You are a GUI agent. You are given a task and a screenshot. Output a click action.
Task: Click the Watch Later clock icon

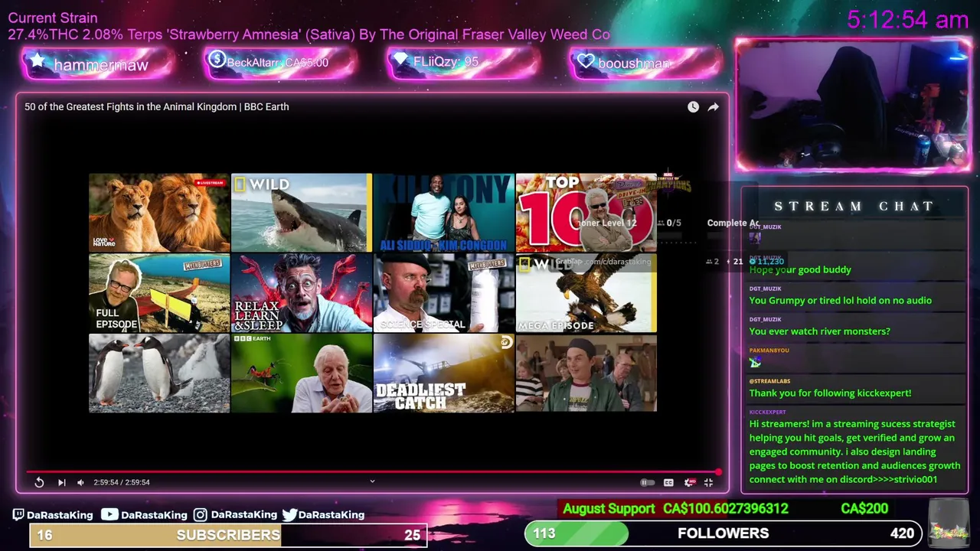pyautogui.click(x=693, y=107)
